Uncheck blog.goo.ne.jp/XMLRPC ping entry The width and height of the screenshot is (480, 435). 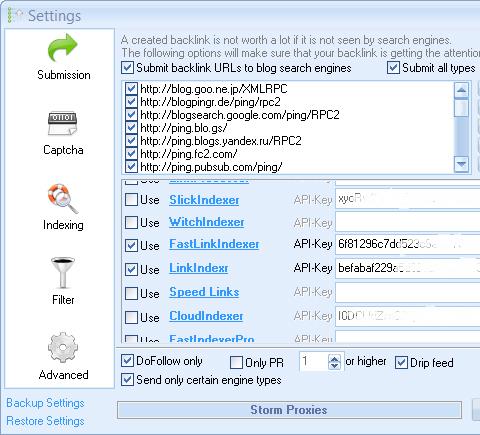pyautogui.click(x=131, y=89)
